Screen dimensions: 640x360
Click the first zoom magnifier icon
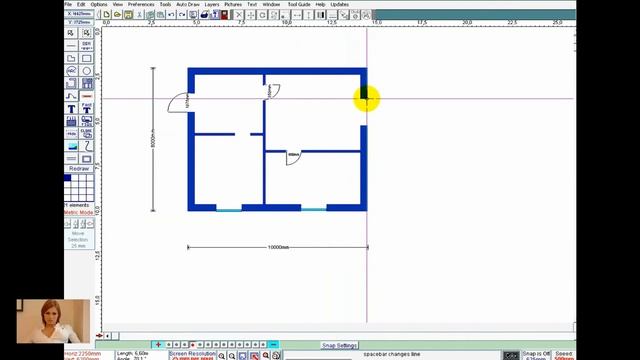222,356
